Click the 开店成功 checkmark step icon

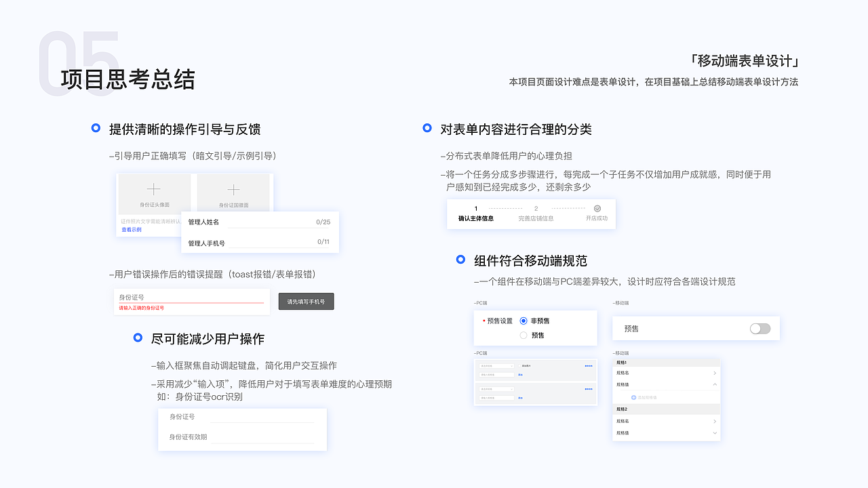[597, 209]
